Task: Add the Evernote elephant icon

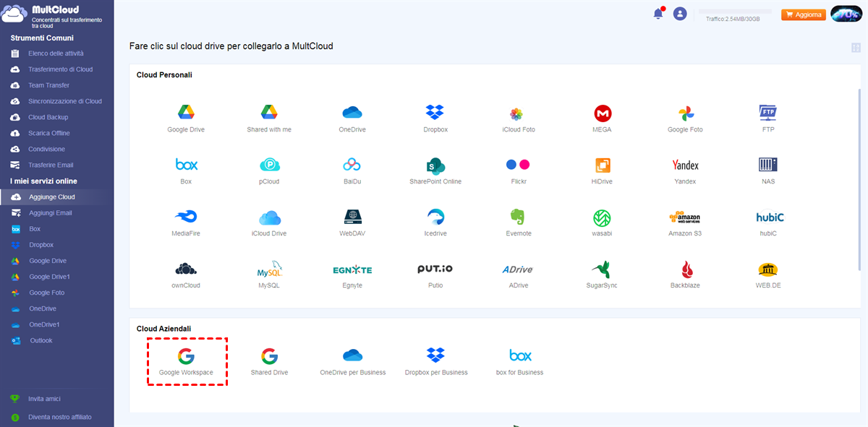Action: 518,217
